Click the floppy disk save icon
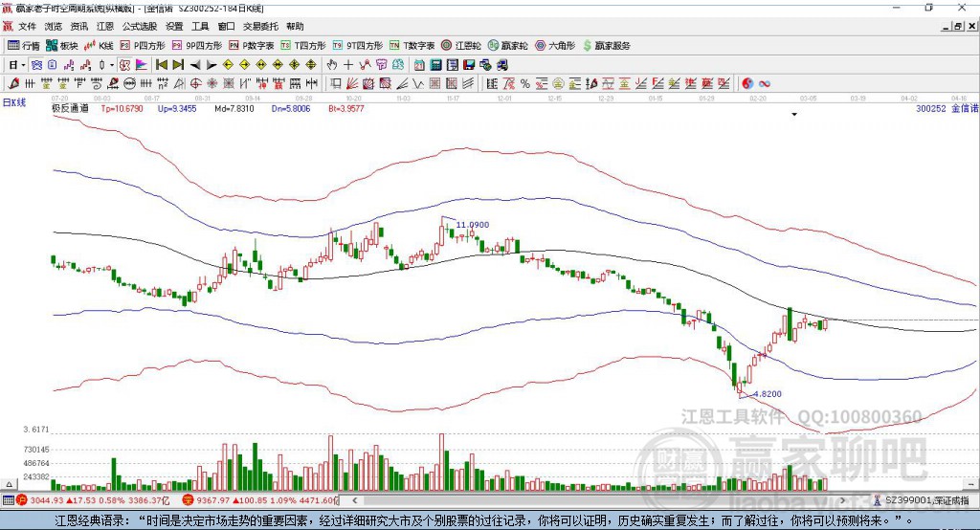This screenshot has width=980, height=530. (469, 65)
